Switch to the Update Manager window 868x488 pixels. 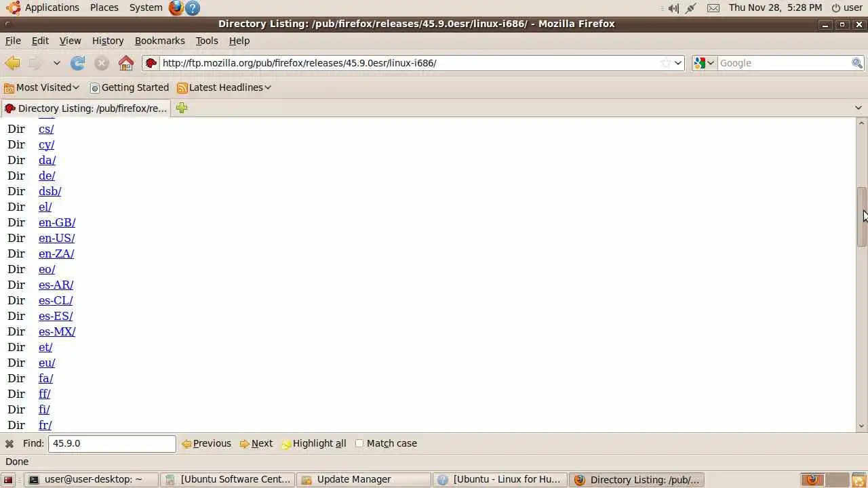pos(365,479)
